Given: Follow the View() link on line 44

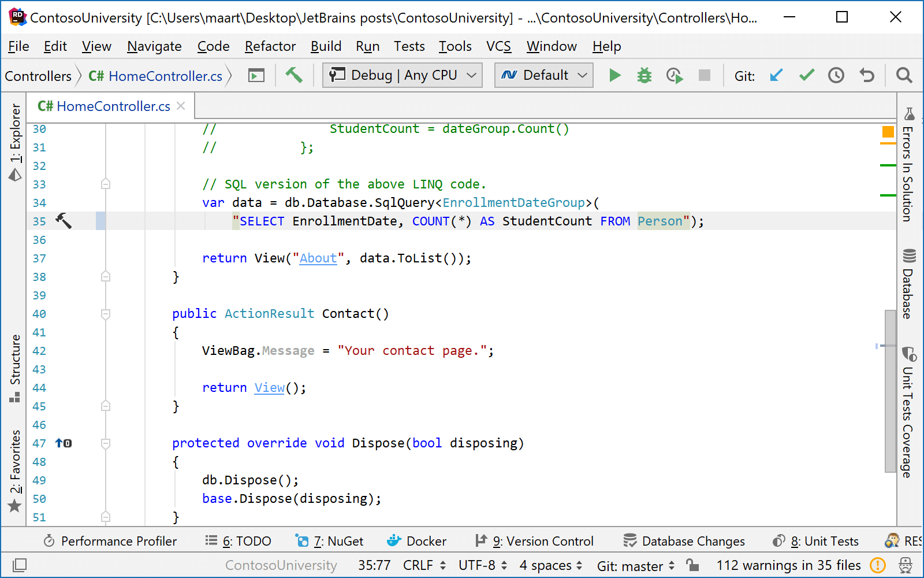Looking at the screenshot, I should 270,388.
